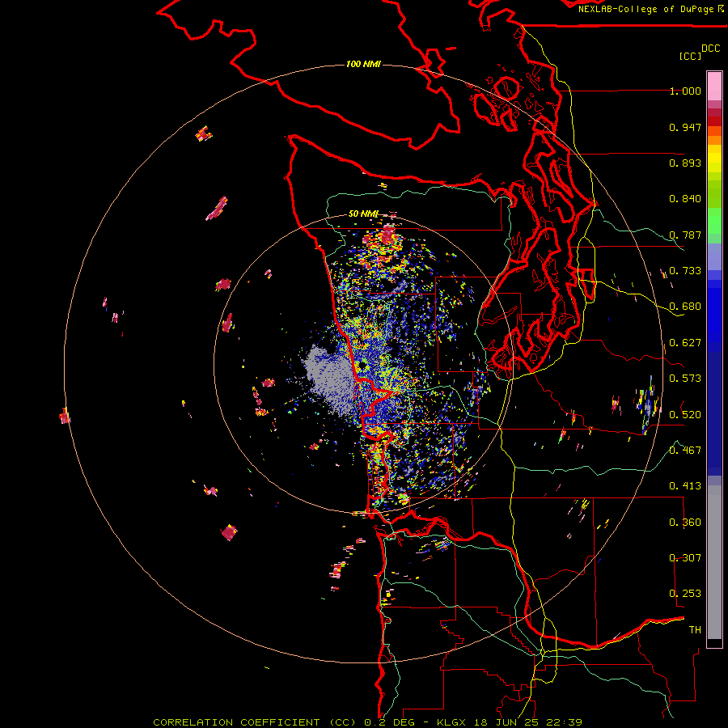
Task: Pick the light pink top color bar segment
Action: coord(714,87)
